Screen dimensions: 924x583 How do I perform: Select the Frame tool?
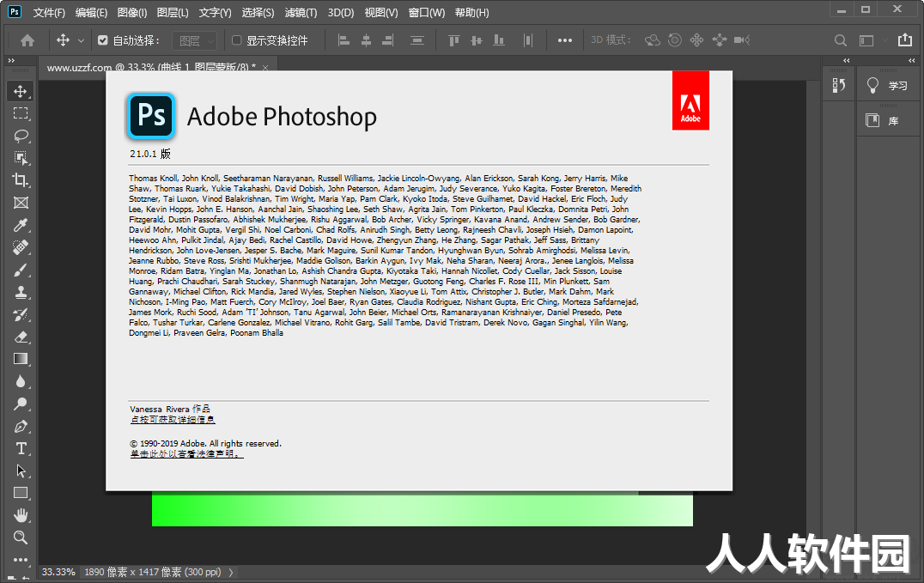(21, 203)
